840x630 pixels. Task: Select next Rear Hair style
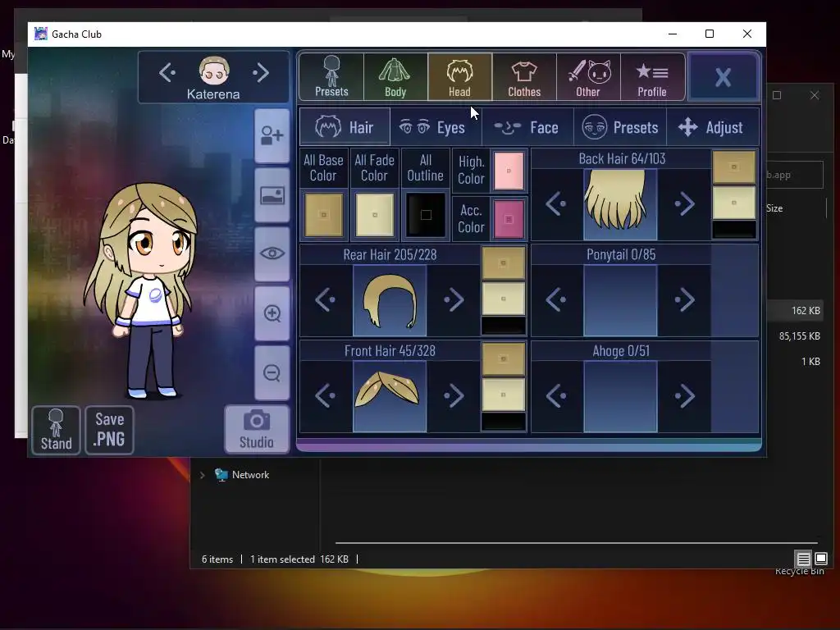point(454,300)
